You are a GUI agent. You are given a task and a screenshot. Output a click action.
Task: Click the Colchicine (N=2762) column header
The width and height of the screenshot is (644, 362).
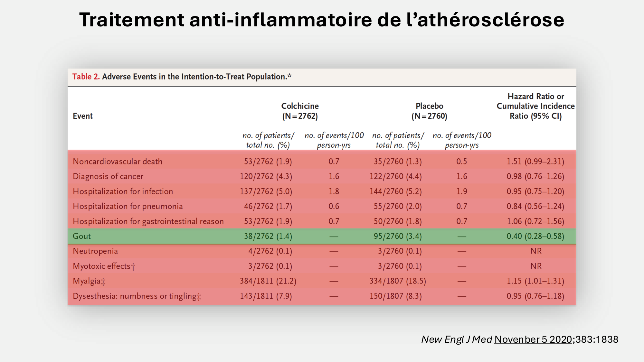click(x=299, y=111)
